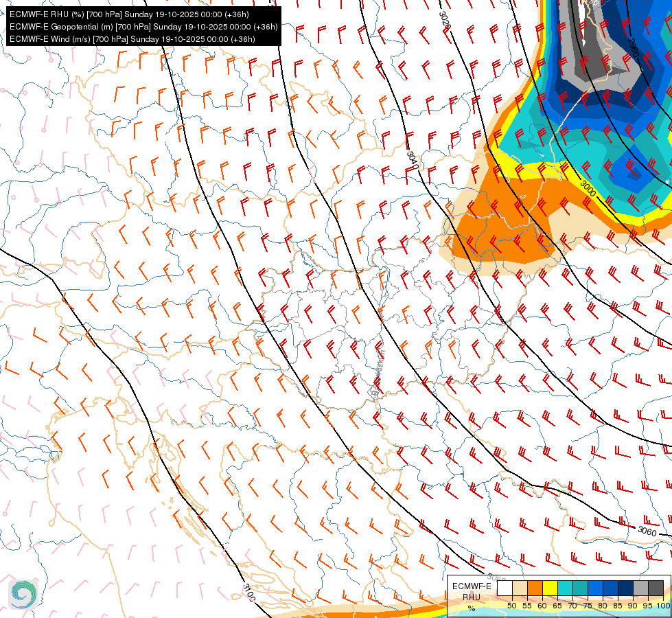672x618 pixels.
Task: Click the RHU label in legend
Action: tap(472, 597)
